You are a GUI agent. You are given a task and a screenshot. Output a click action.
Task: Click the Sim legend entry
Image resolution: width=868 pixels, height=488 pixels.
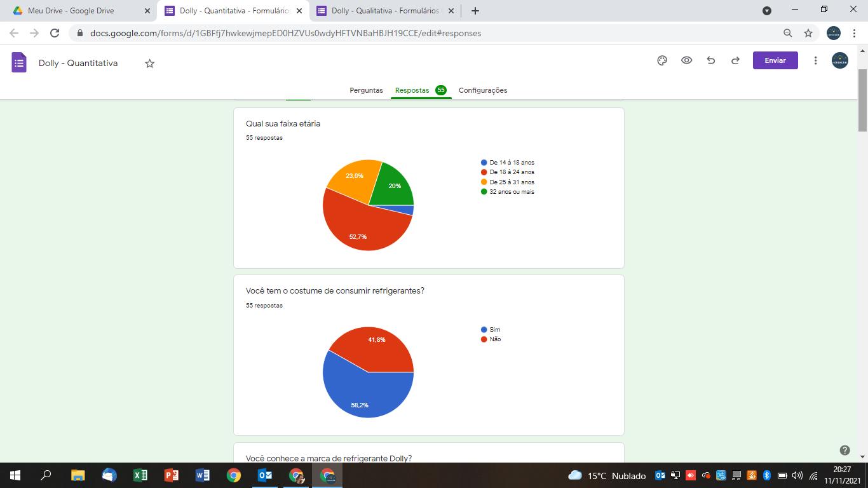click(491, 330)
